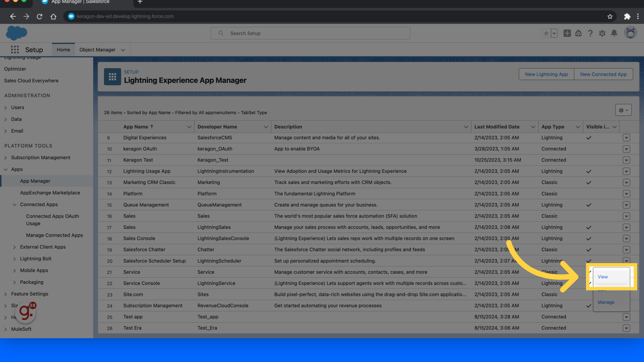Open Manage Connected Apps link

[54, 235]
